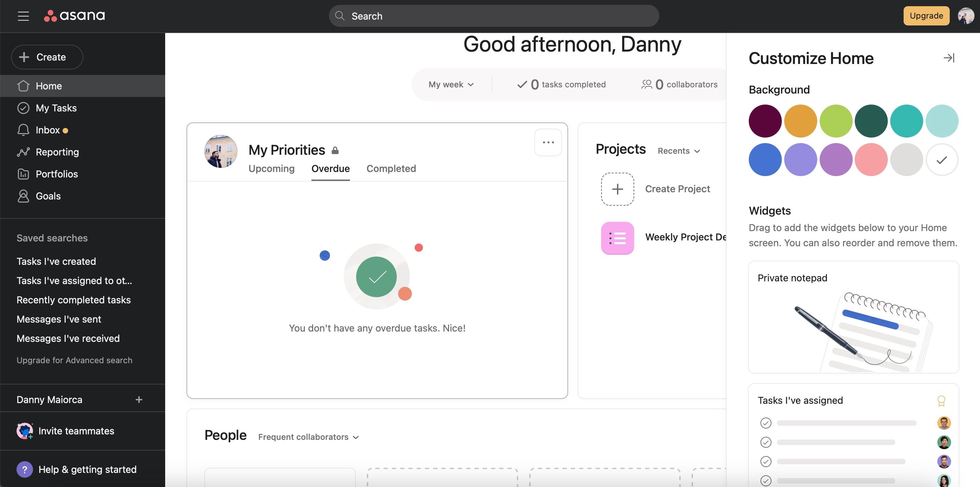980x487 pixels.
Task: Expand the My week dropdown
Action: coord(451,84)
